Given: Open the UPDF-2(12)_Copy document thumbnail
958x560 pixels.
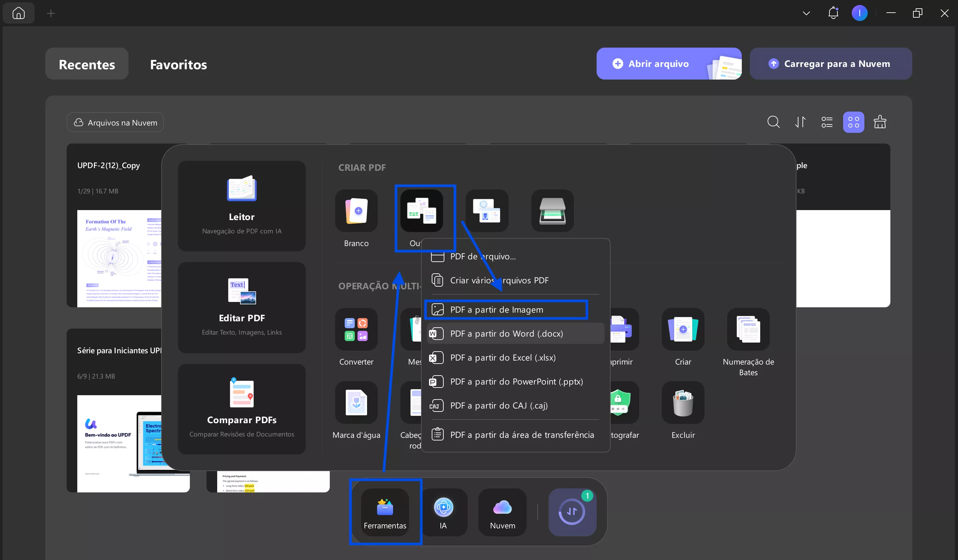Looking at the screenshot, I should click(x=119, y=259).
